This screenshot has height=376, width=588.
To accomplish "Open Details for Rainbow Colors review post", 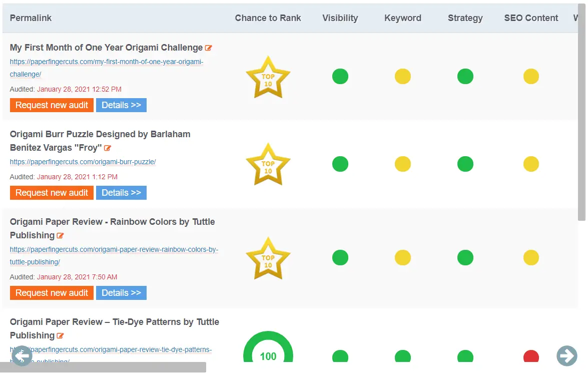I will [x=121, y=293].
